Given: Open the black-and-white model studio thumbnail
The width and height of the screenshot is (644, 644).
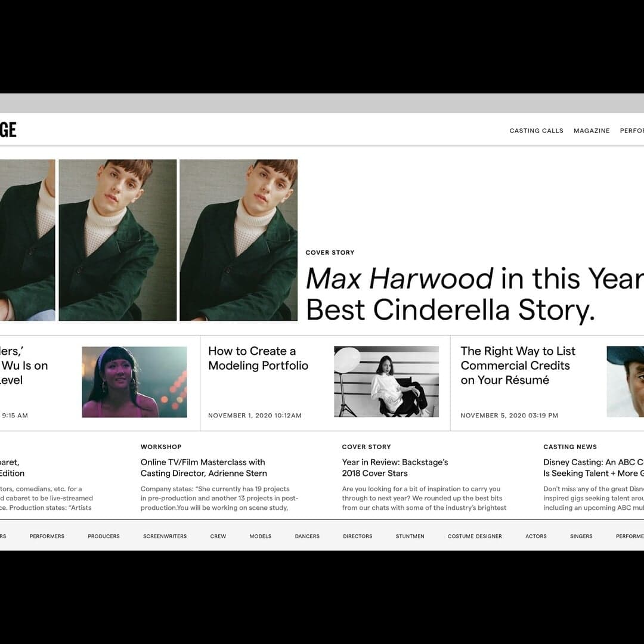Looking at the screenshot, I should coord(386,382).
